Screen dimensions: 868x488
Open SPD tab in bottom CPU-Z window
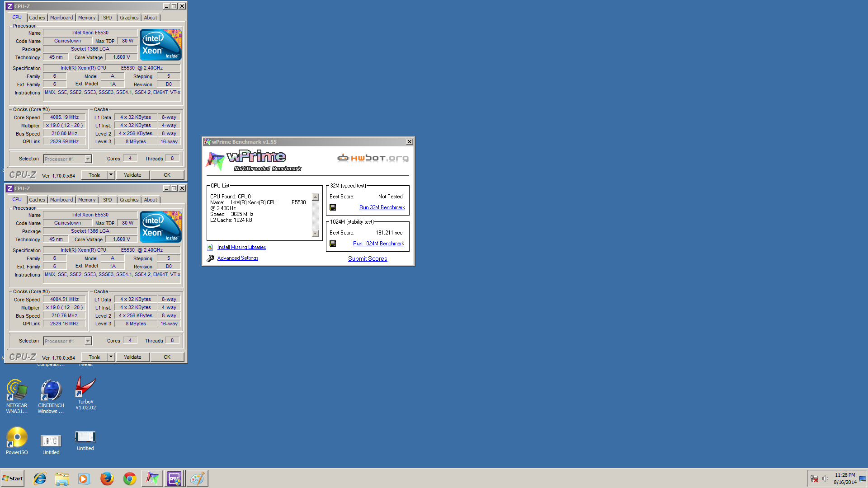(107, 200)
